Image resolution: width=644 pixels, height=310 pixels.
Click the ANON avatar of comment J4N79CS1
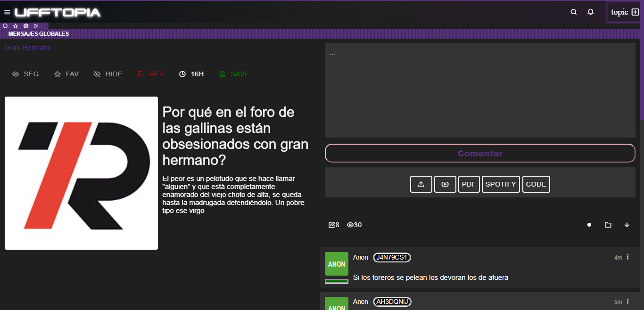(x=337, y=264)
